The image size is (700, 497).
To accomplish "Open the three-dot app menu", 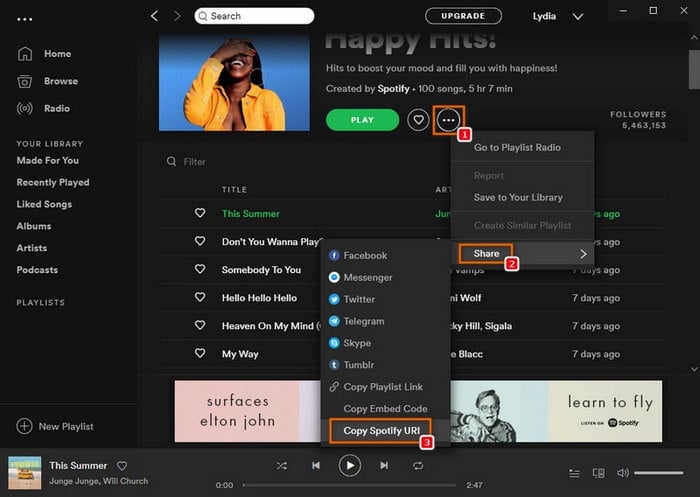I will click(25, 19).
